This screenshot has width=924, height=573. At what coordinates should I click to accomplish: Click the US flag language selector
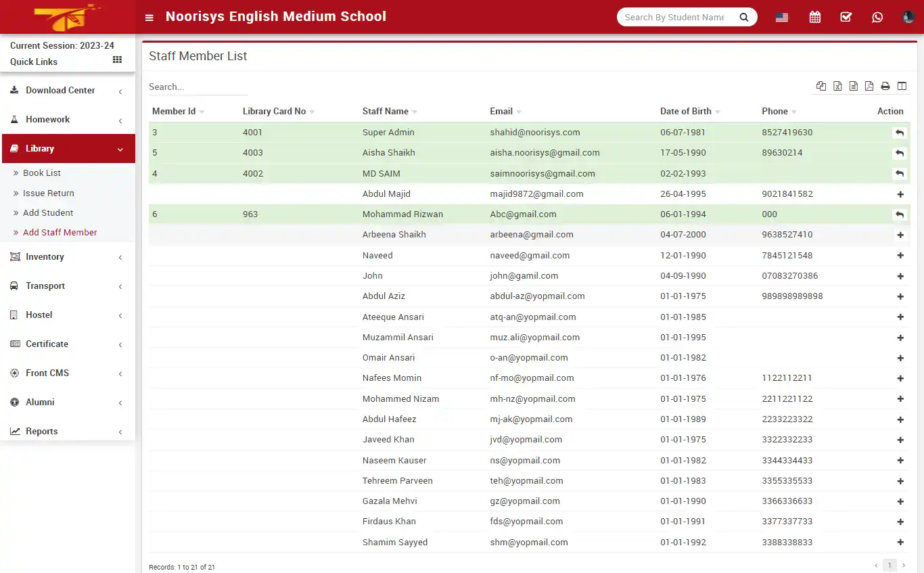[781, 17]
